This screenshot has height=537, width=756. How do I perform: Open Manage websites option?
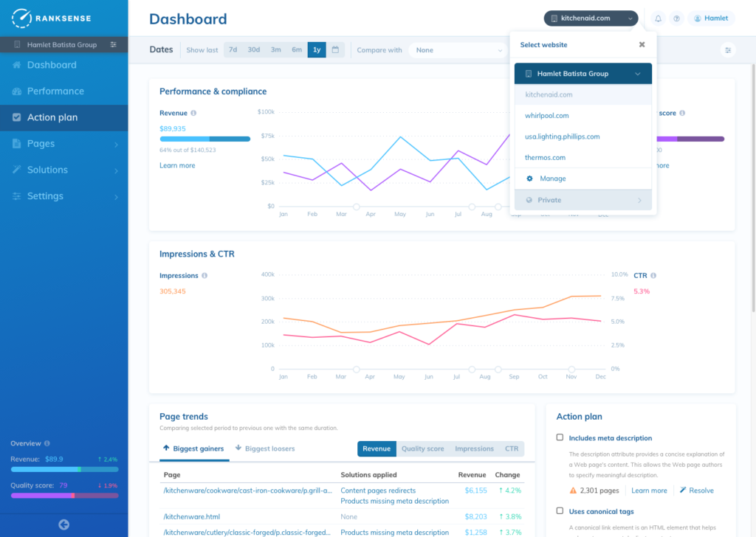click(583, 179)
